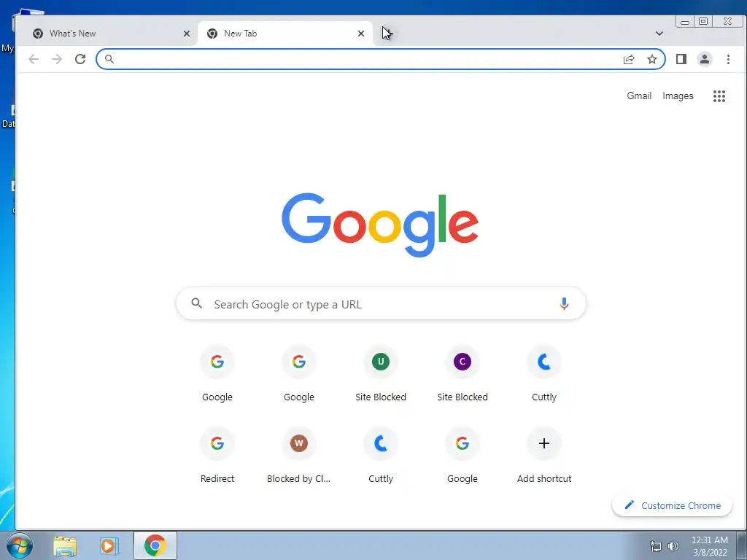Image resolution: width=747 pixels, height=560 pixels.
Task: Open Windows Explorer from the taskbar
Action: coord(65,545)
